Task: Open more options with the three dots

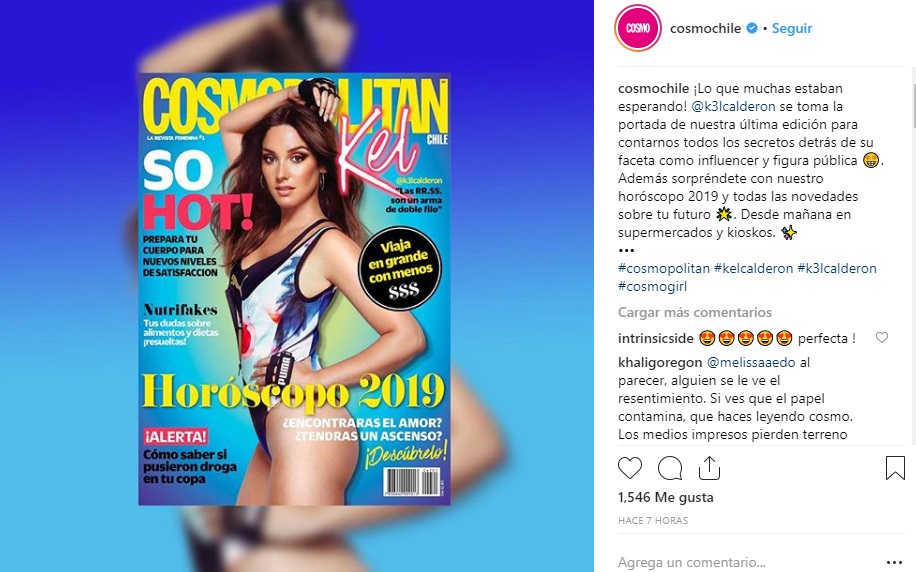Action: tap(894, 563)
